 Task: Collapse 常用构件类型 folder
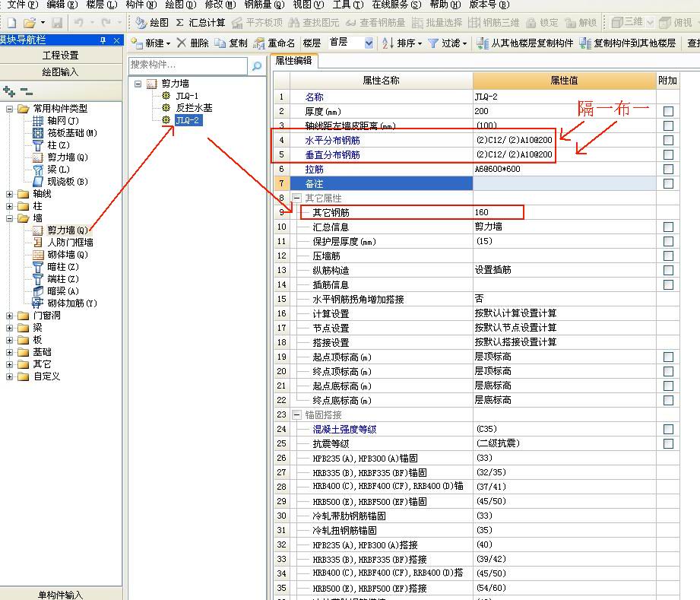click(x=9, y=109)
